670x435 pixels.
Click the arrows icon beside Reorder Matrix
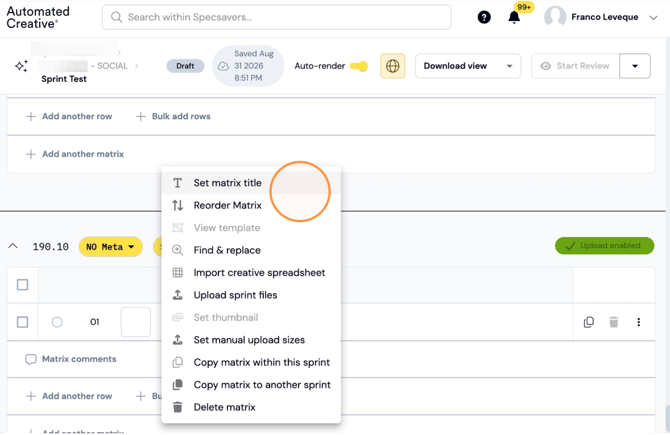pos(177,206)
